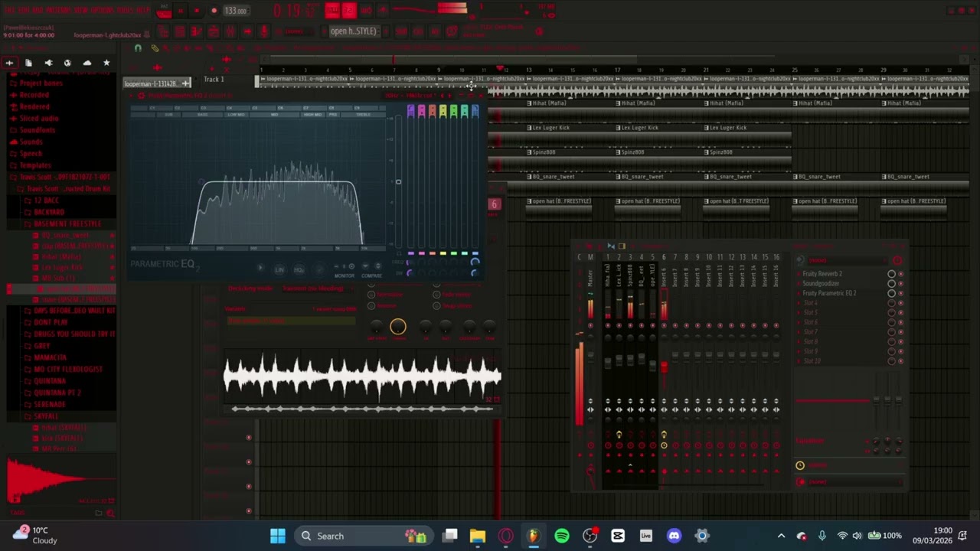
Task: Click the browser search magnifier icon
Action: (x=110, y=513)
